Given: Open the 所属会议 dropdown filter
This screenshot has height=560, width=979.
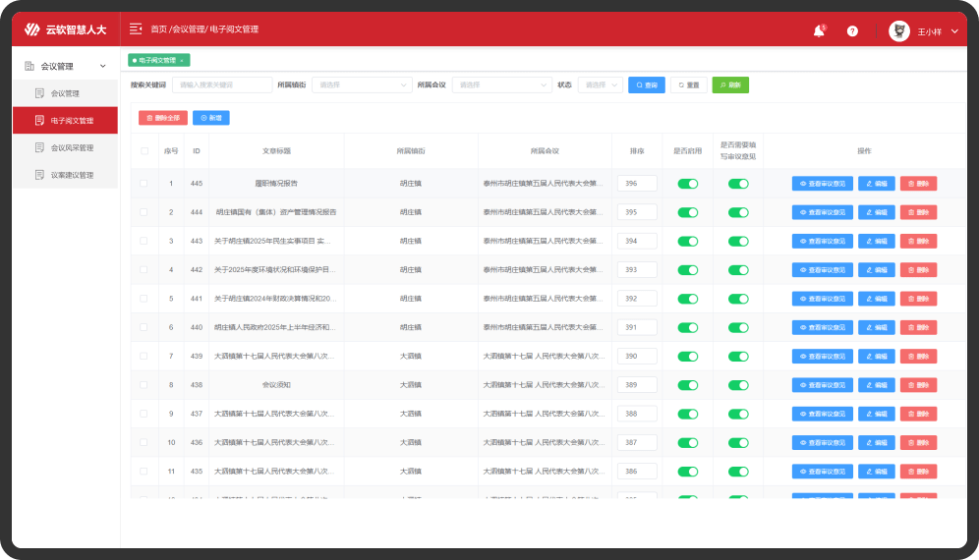Looking at the screenshot, I should 501,85.
